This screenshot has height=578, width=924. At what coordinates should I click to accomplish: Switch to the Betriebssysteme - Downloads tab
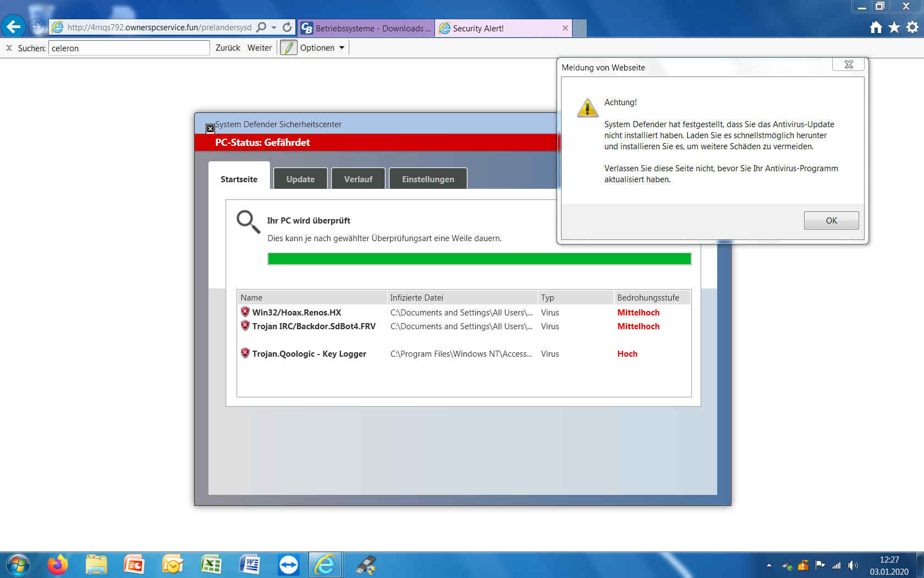[366, 28]
